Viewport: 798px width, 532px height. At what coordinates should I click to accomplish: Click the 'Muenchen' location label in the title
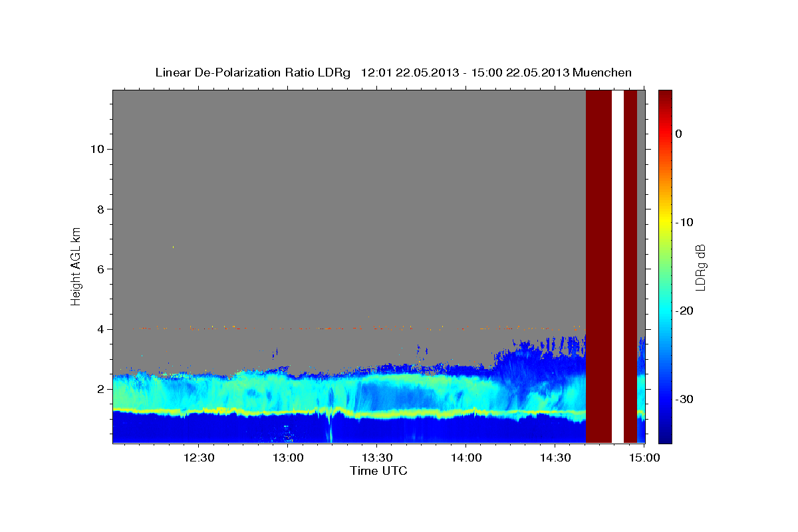click(x=602, y=72)
